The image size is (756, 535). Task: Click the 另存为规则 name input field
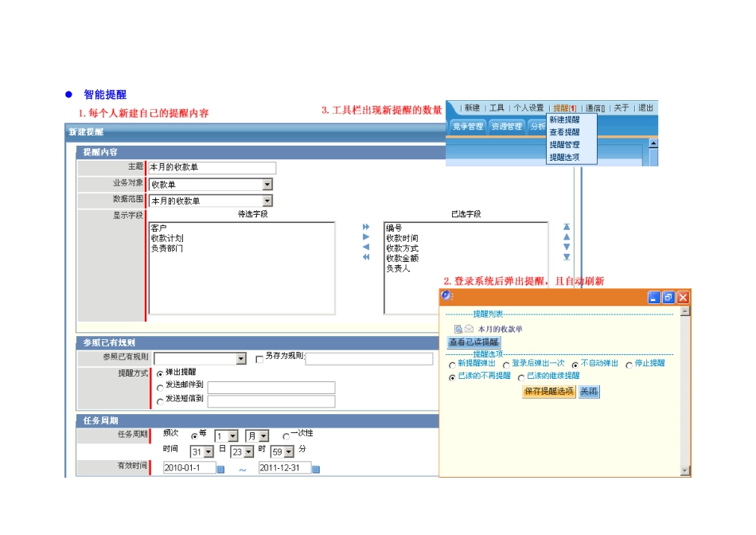click(369, 358)
